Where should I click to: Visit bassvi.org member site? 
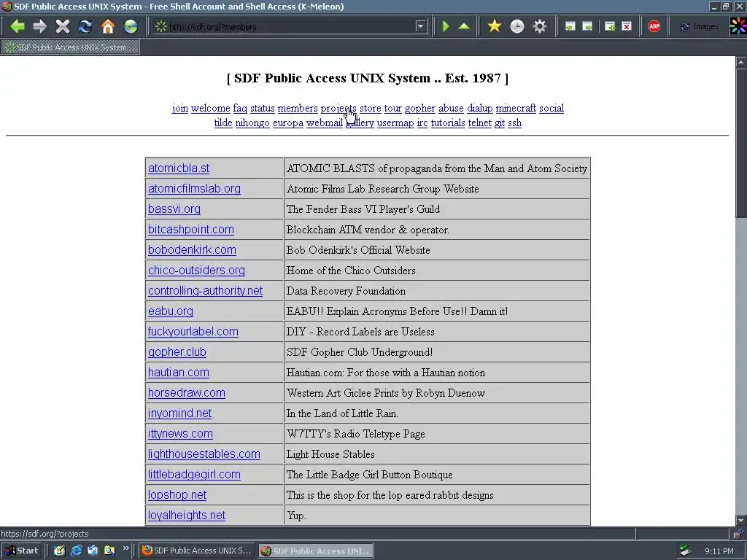174,209
